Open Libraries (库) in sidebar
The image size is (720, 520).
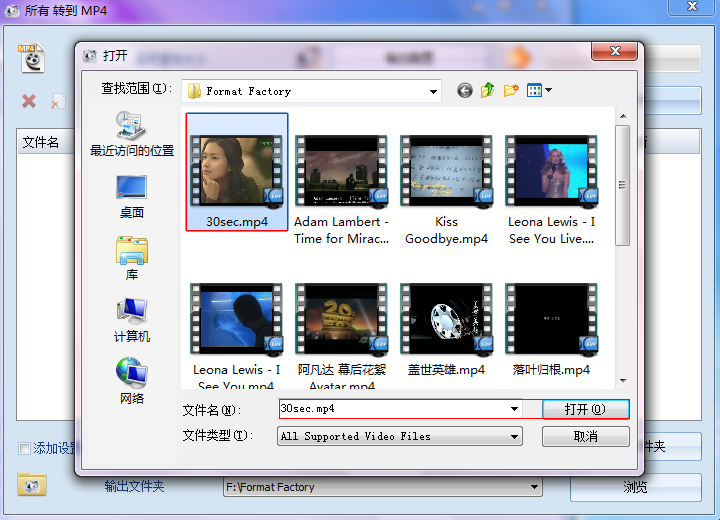click(x=132, y=259)
